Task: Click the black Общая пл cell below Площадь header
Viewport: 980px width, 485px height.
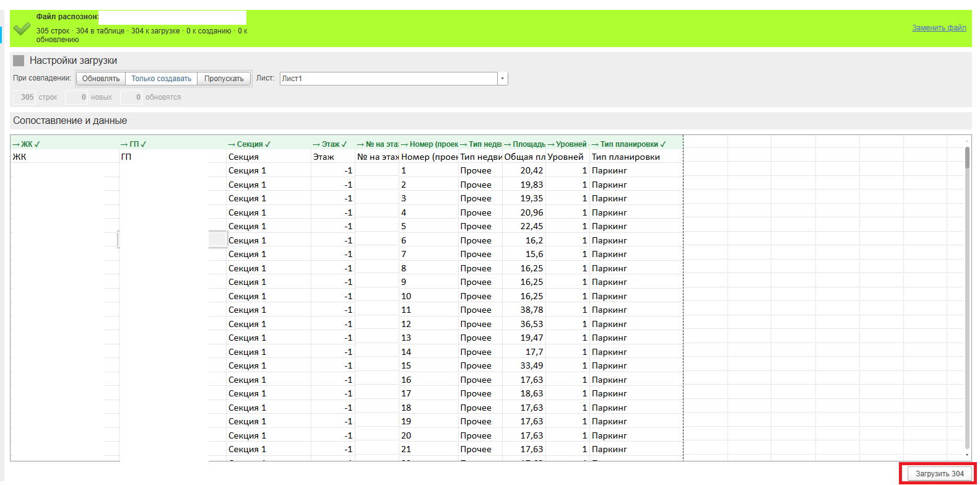Action: coord(524,157)
